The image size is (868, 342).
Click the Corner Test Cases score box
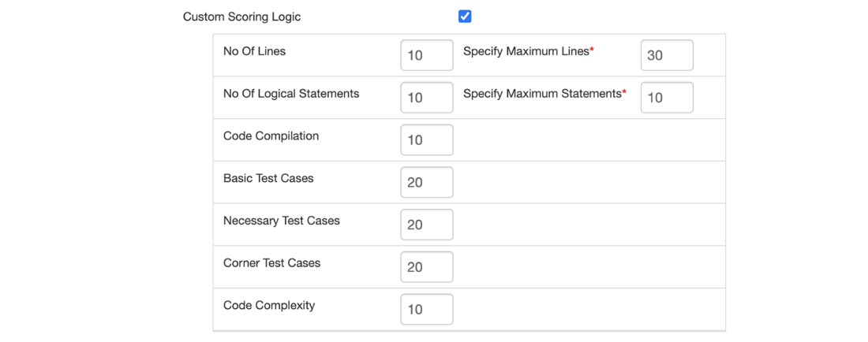(426, 267)
